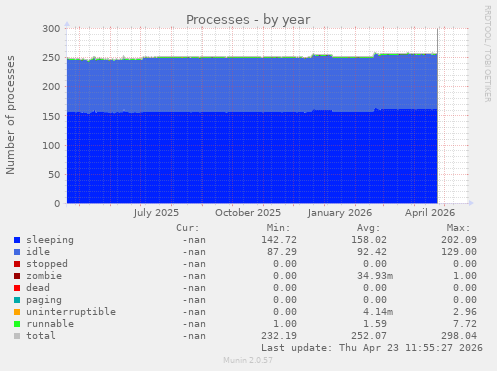This screenshot has height=371, width=497.
Task: Click the uninterruptible average value 4.14m
Action: tap(378, 312)
